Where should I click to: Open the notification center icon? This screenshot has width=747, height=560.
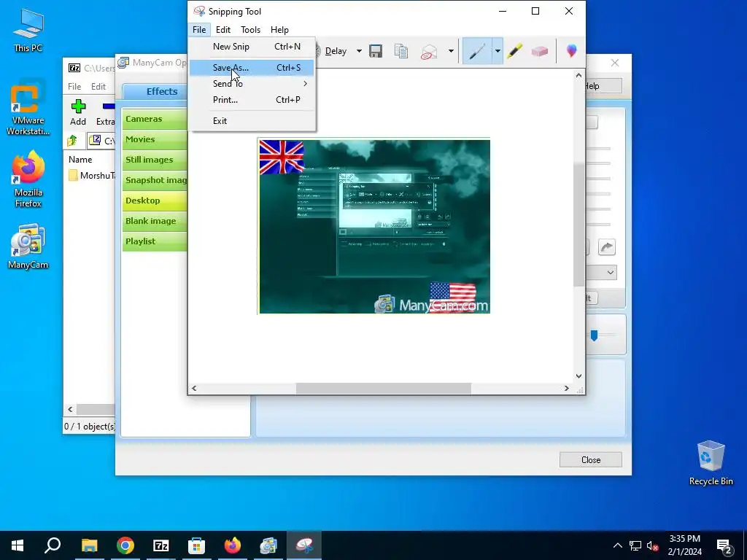pyautogui.click(x=724, y=546)
